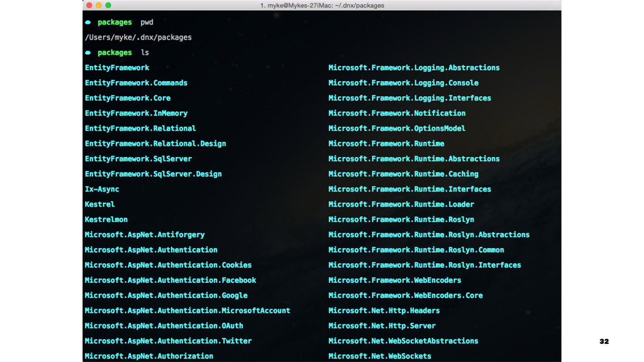The image size is (644, 362).
Task: Select EntityFramework.Commands entry
Action: point(136,83)
